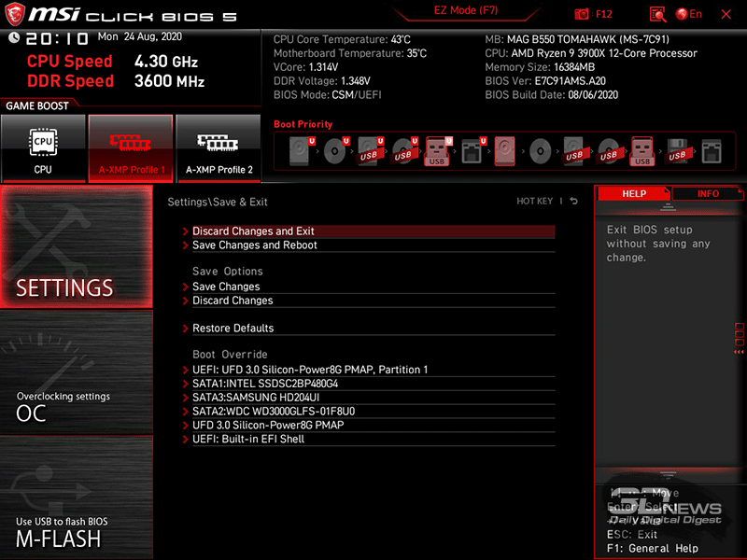This screenshot has width=747, height=560.
Task: Click the MSI dragon shield logo
Action: point(15,14)
